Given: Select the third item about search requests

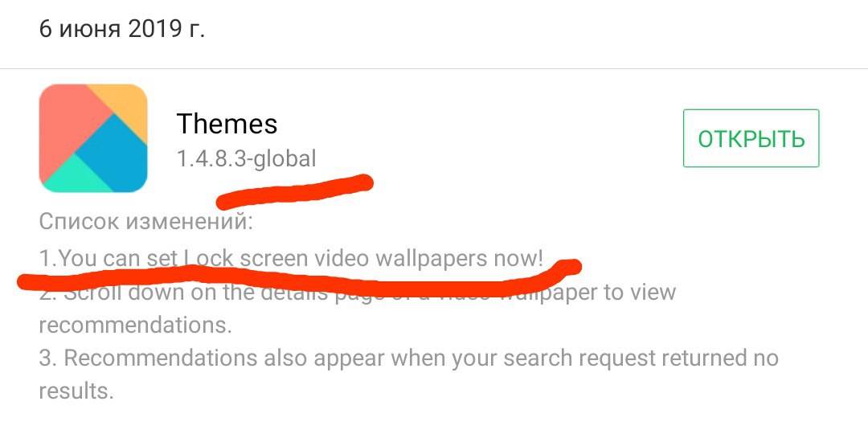Looking at the screenshot, I should pos(408,358).
